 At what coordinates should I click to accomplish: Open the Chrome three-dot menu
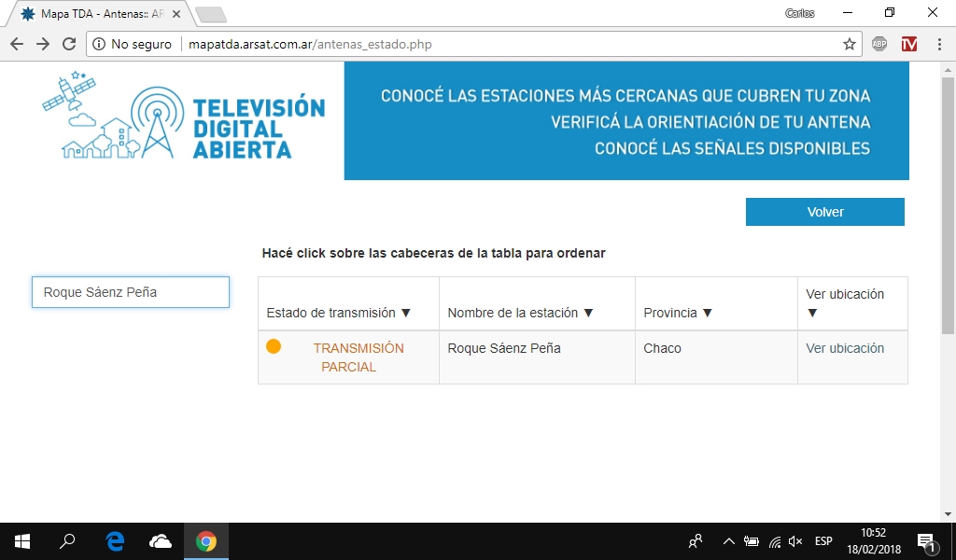[938, 44]
